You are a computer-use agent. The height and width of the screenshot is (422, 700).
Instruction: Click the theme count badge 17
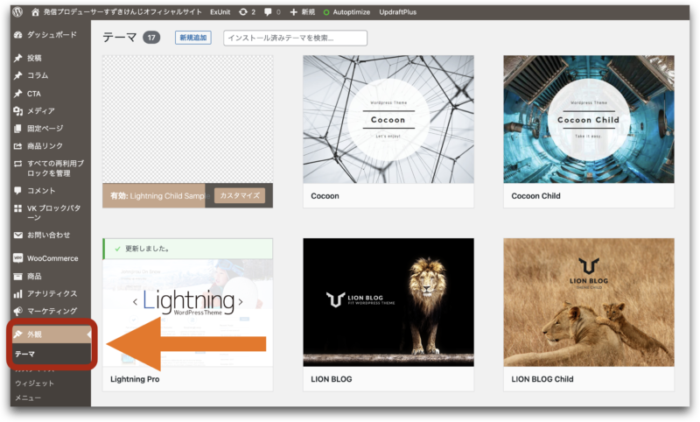click(151, 38)
